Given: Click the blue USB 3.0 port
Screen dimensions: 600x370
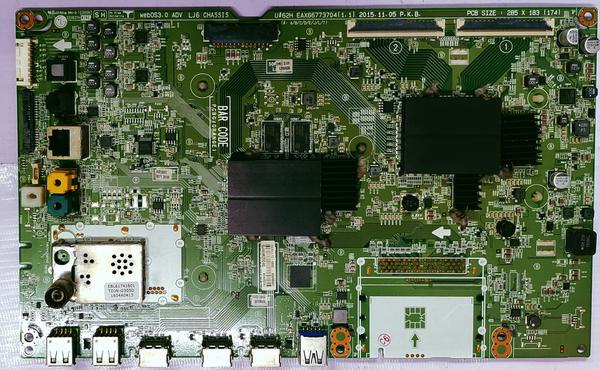Looking at the screenshot, I should (x=313, y=348).
